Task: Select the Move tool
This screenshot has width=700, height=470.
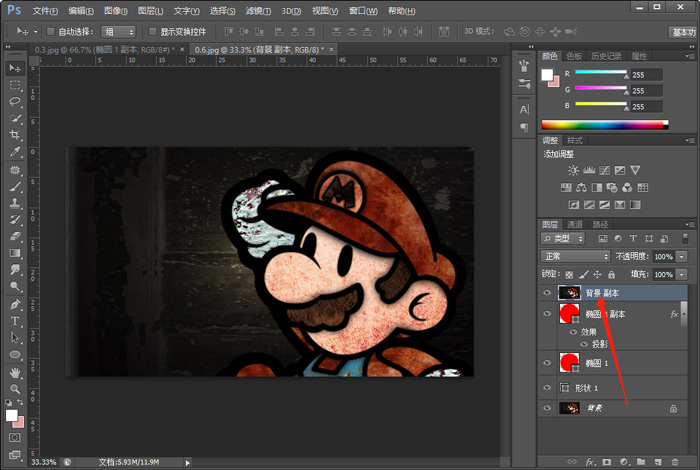Action: click(x=15, y=68)
